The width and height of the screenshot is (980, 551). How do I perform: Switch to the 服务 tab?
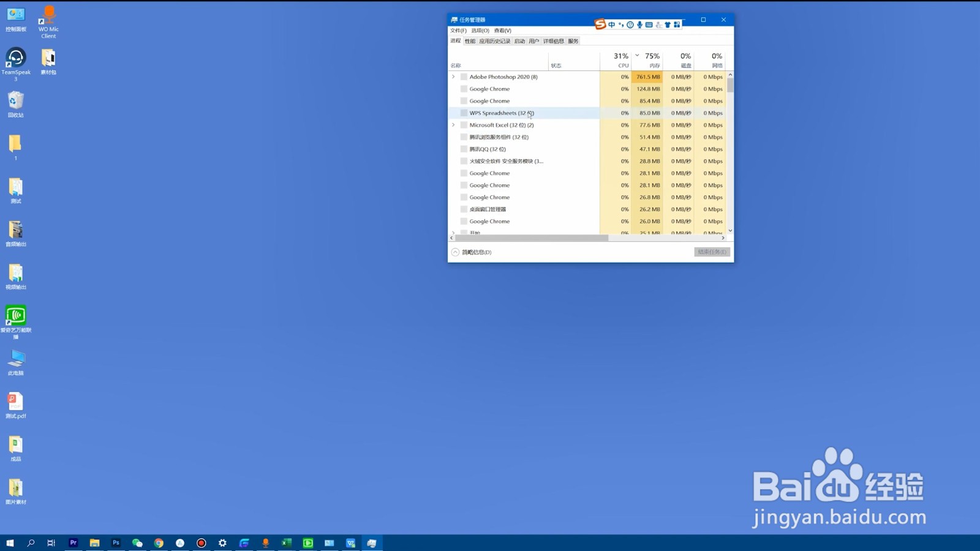[573, 41]
